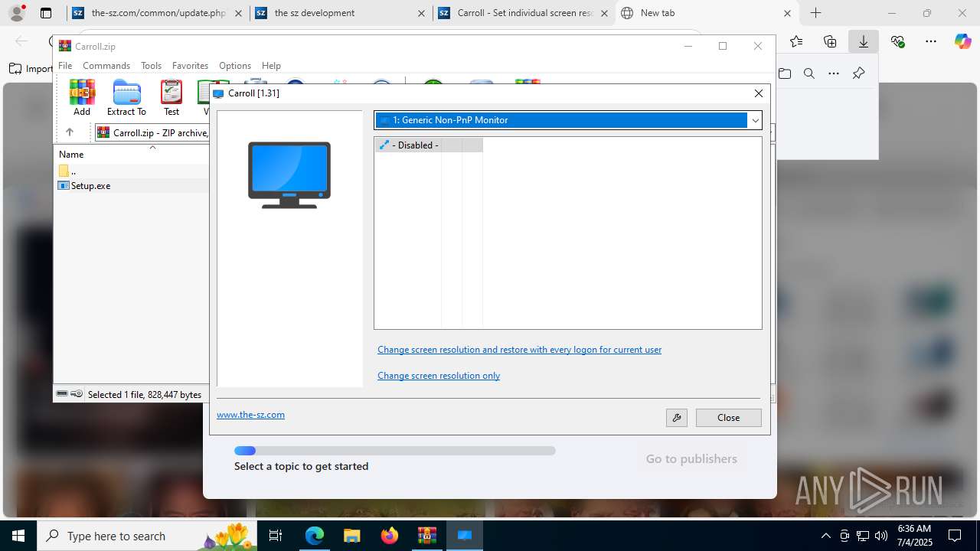Open network status in system tray
This screenshot has width=980, height=551.
[x=863, y=536]
